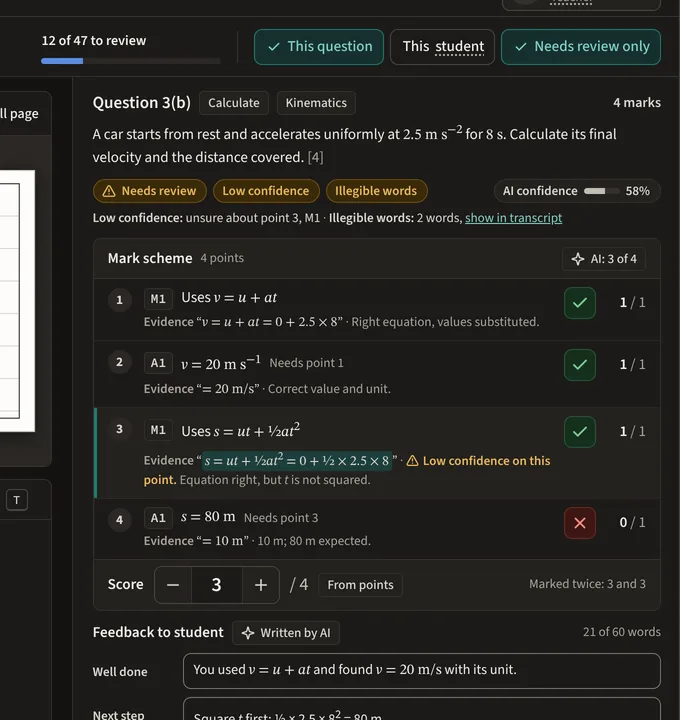Toggle the green tick for point 3
The width and height of the screenshot is (680, 720).
(x=579, y=432)
